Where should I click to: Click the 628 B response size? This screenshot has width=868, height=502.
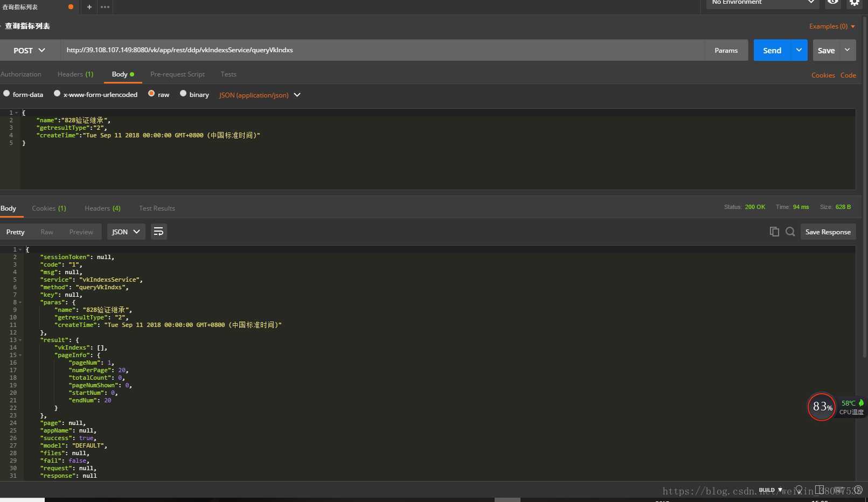tap(843, 207)
